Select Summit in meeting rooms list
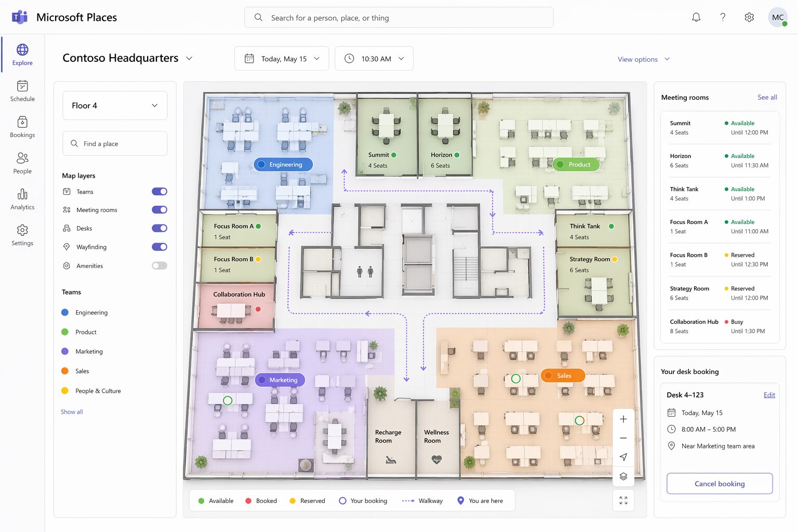798x532 pixels. 720,128
